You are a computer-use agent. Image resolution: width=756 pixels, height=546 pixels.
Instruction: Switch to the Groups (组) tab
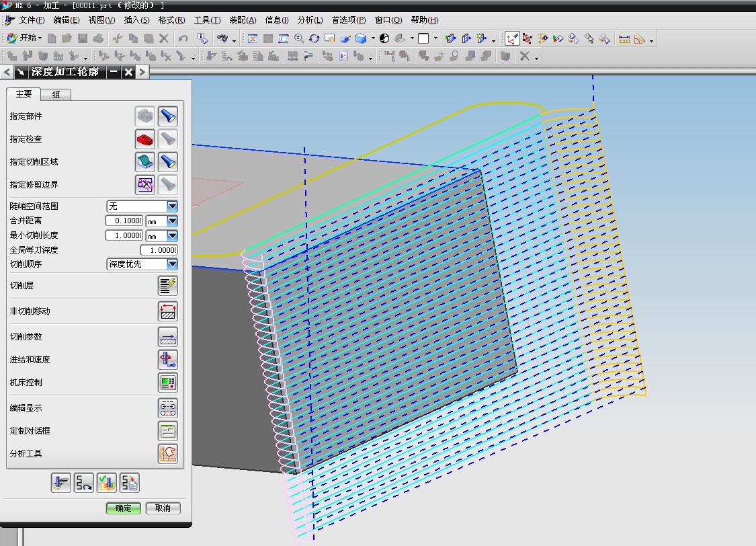[x=56, y=95]
